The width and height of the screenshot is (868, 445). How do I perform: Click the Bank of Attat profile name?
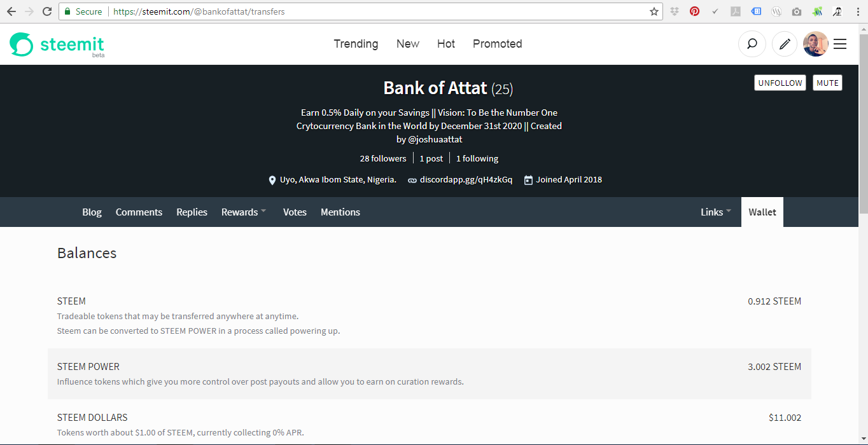(x=435, y=88)
